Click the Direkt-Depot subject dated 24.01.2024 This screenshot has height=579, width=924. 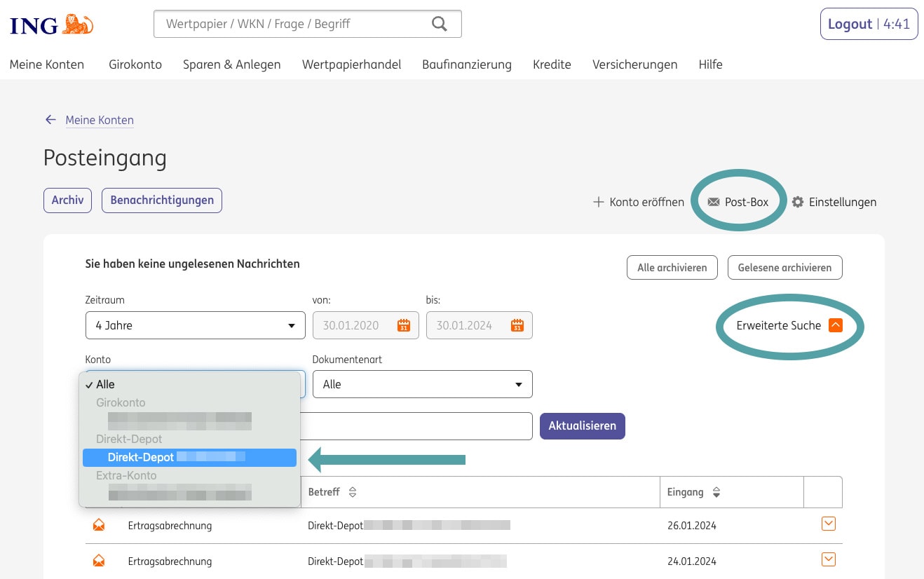pyautogui.click(x=407, y=561)
